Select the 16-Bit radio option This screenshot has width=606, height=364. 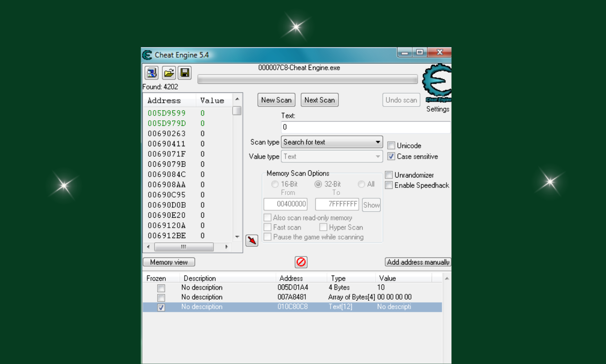pyautogui.click(x=275, y=184)
